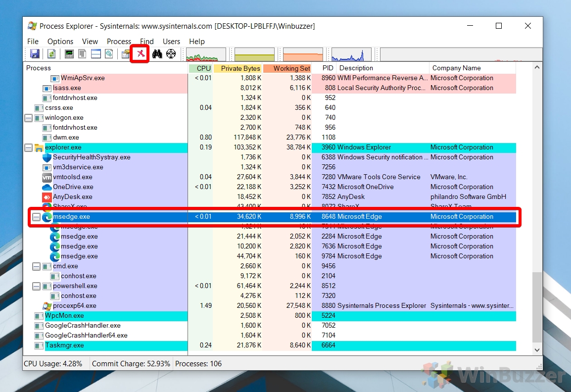Click the red Kill Process icon
Image resolution: width=571 pixels, height=392 pixels.
pos(140,54)
